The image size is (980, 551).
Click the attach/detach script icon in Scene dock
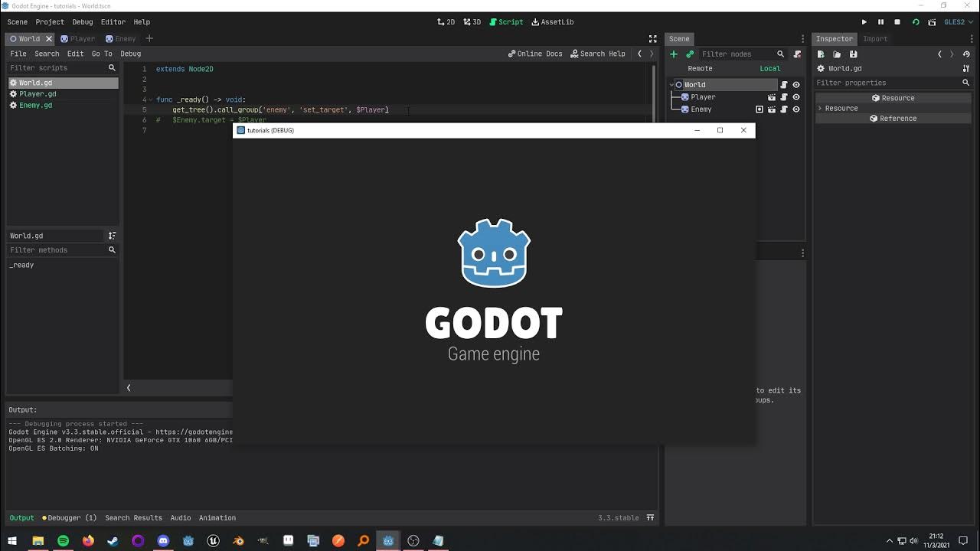pyautogui.click(x=797, y=54)
